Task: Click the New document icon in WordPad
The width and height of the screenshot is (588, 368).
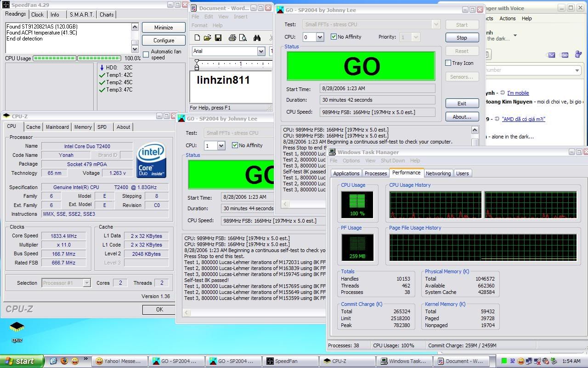Action: 197,38
